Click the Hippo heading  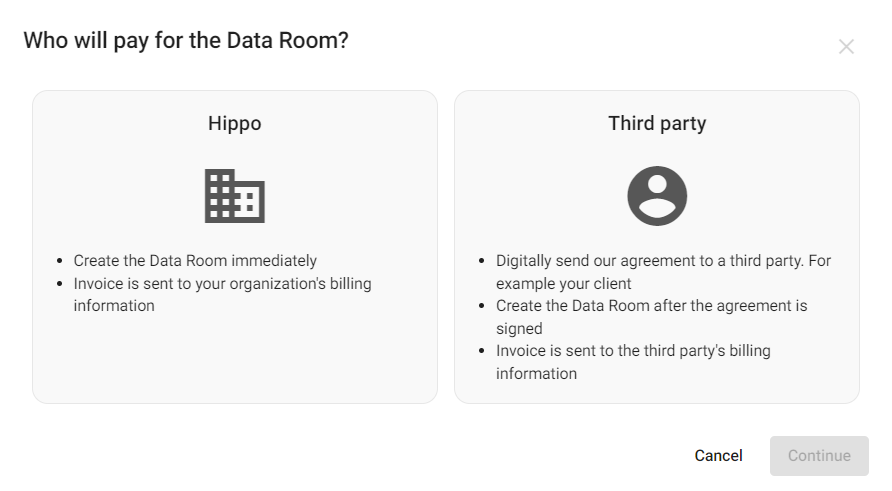(x=235, y=124)
